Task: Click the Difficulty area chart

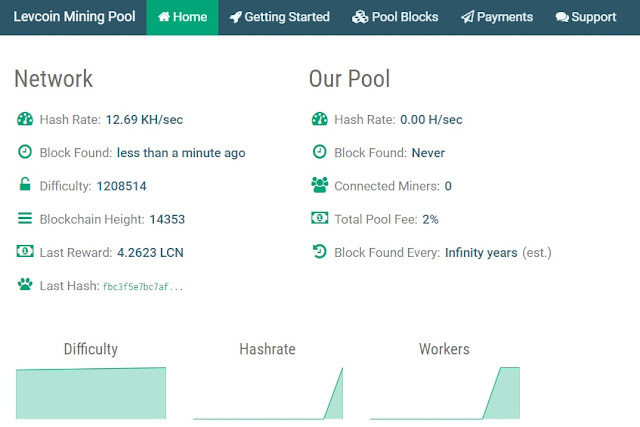Action: (91, 393)
